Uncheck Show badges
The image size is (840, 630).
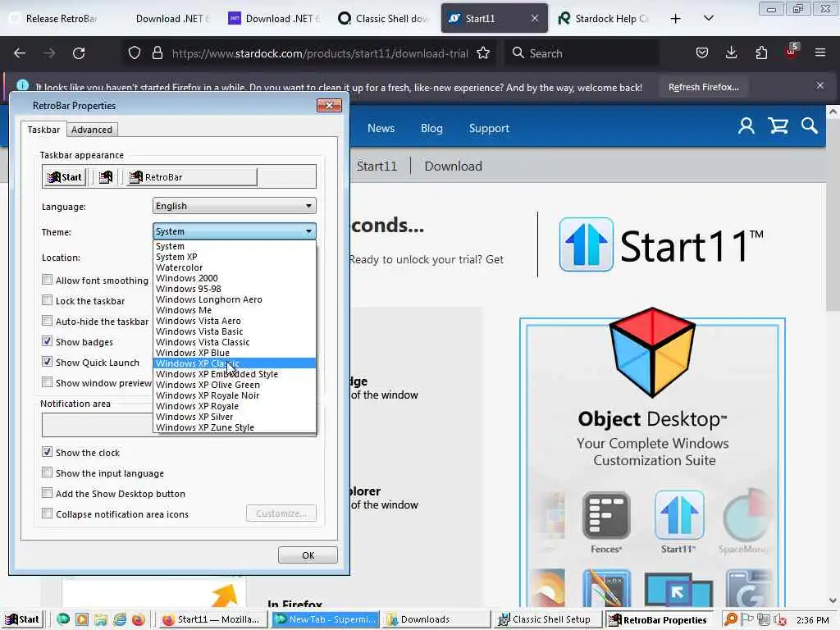[47, 341]
